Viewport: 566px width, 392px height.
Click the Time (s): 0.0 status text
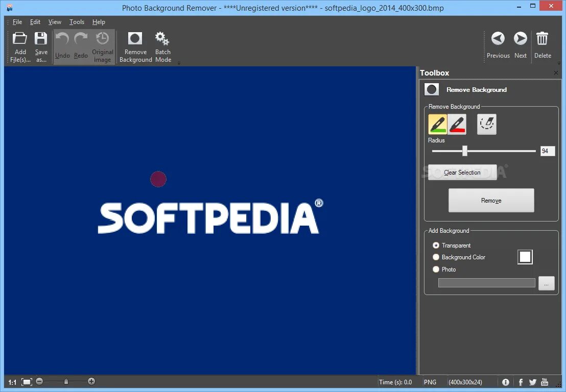(395, 382)
